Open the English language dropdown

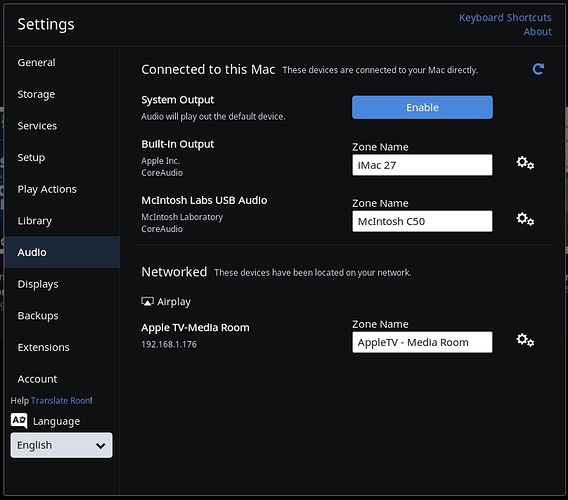[61, 445]
